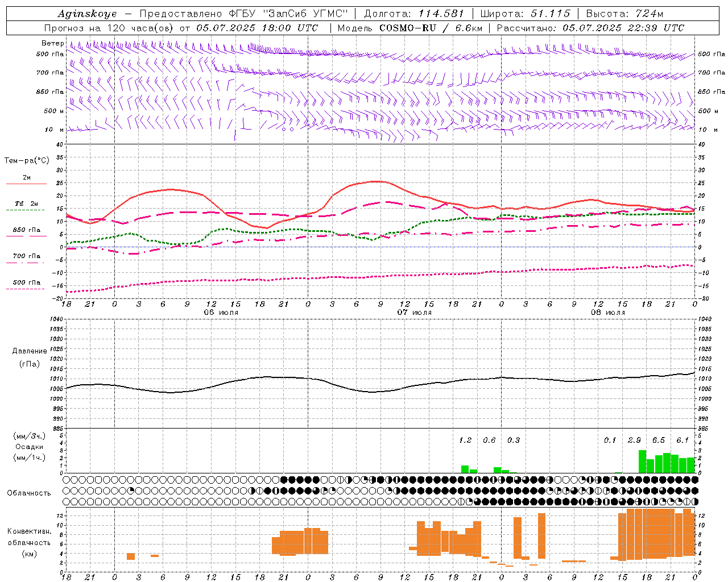Click the station name "Aginskoye" in the header
This screenshot has width=728, height=582.
[x=87, y=14]
